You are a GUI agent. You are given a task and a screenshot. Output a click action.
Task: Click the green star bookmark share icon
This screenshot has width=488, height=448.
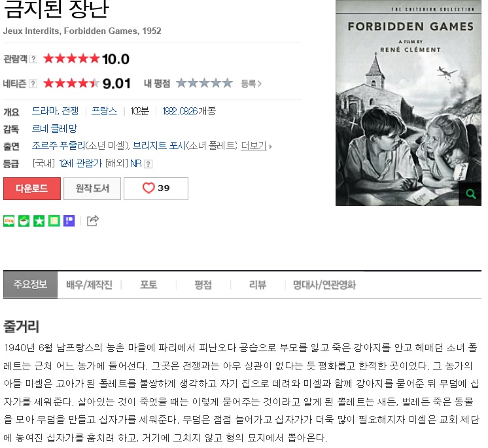[x=39, y=221]
